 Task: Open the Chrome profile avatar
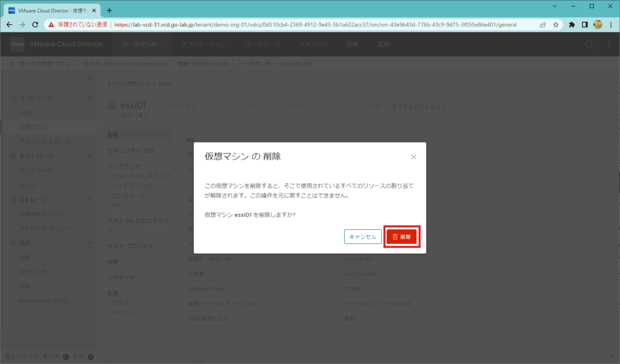click(598, 24)
